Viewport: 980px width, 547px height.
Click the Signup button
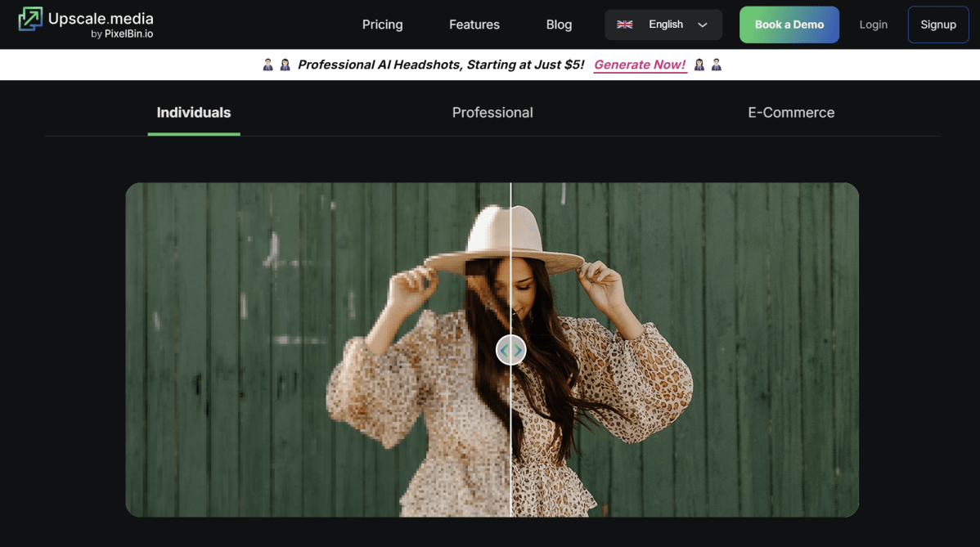pyautogui.click(x=938, y=25)
